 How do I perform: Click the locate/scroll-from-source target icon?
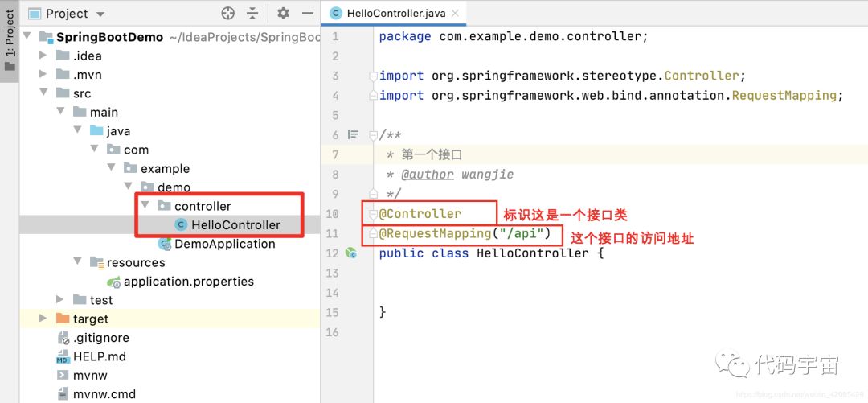[227, 14]
